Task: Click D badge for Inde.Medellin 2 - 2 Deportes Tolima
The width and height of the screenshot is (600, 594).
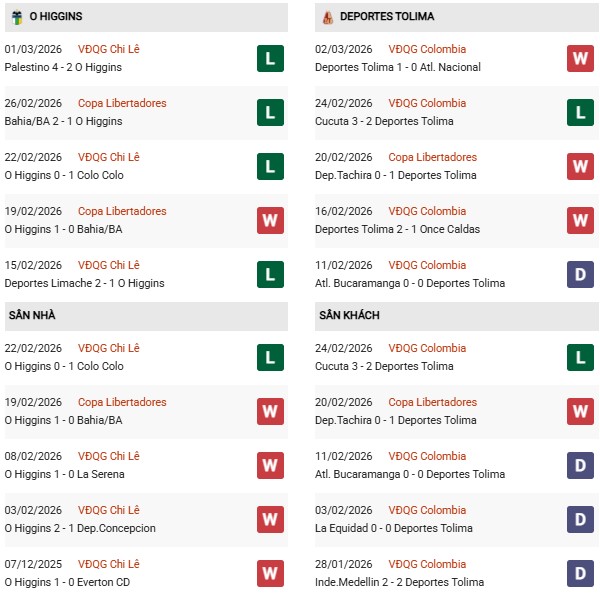Action: (x=580, y=573)
